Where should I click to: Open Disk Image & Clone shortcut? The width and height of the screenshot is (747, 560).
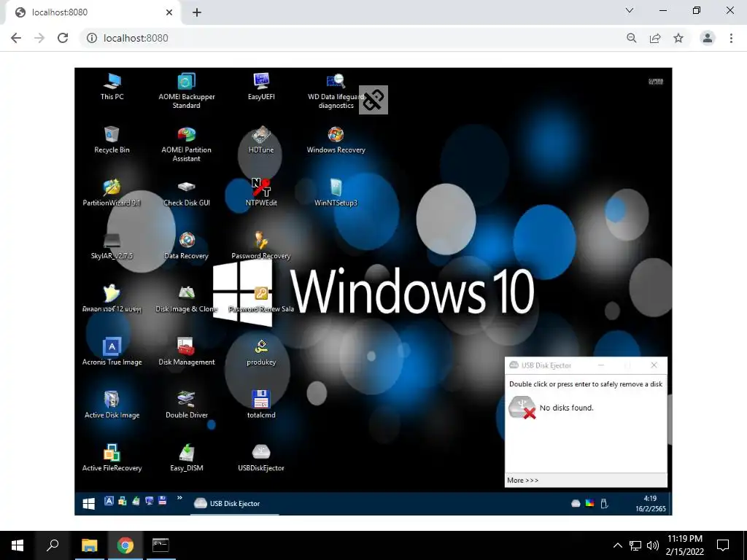coord(186,298)
